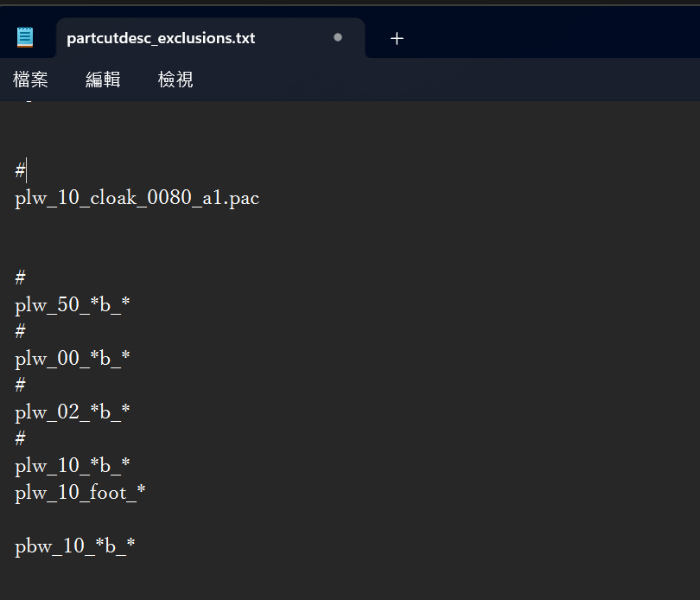Click the # line between plw_00 and plw_02

[19, 384]
